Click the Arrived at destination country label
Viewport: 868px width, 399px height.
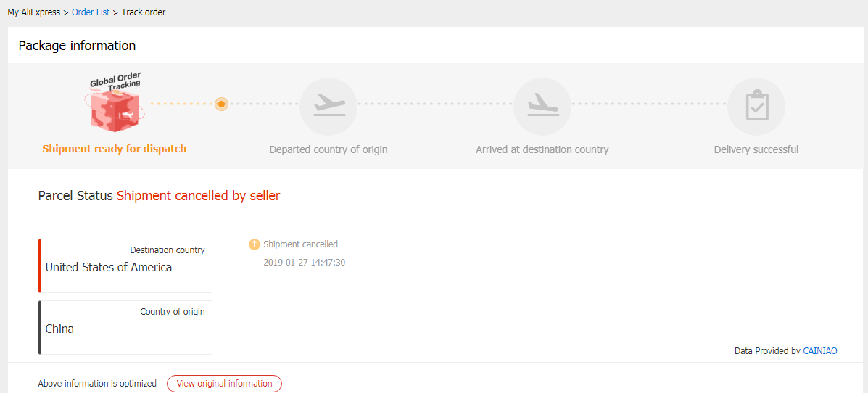click(x=542, y=149)
